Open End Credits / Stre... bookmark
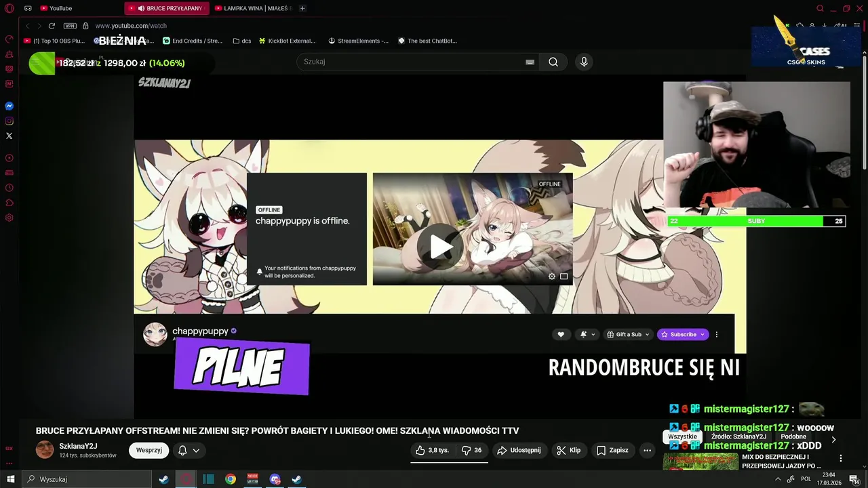The image size is (868, 488). coord(193,41)
